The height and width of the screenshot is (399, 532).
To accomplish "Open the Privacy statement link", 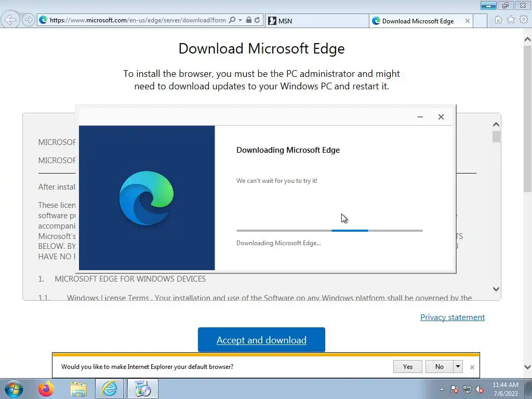I will [453, 317].
